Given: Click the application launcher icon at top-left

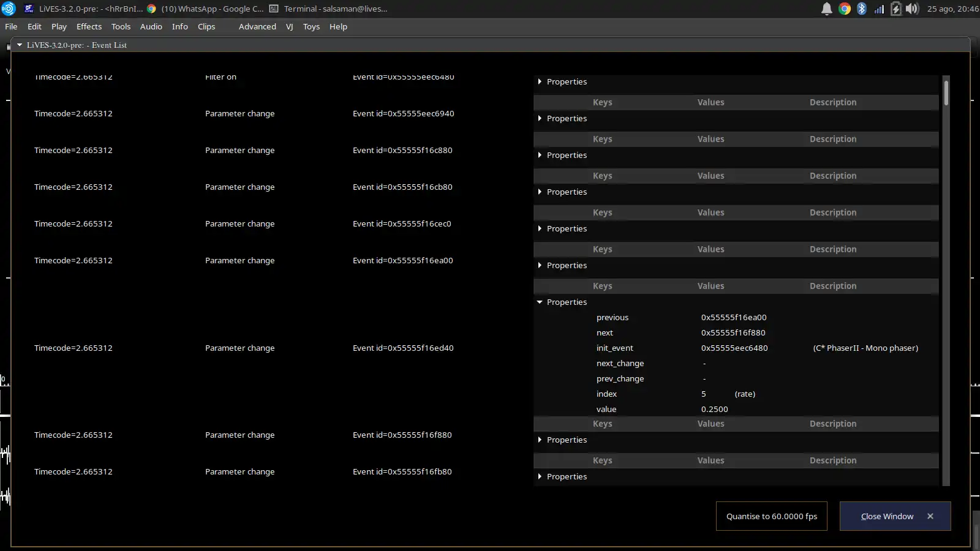Looking at the screenshot, I should tap(9, 9).
